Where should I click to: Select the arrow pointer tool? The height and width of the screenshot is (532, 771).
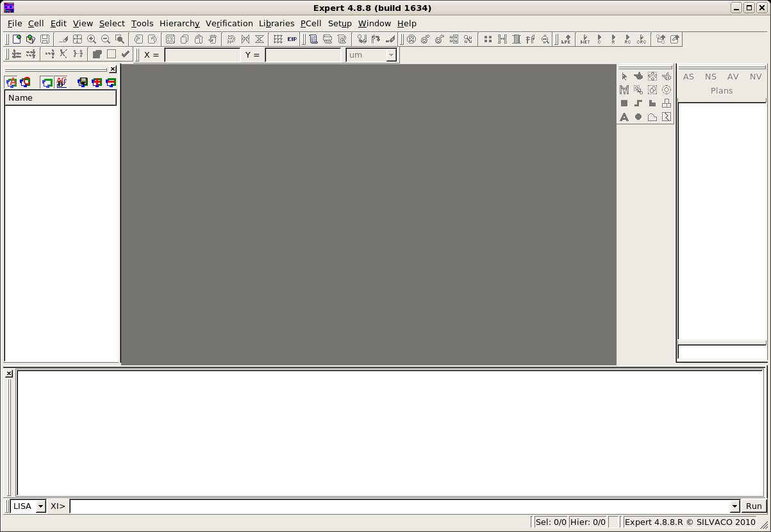pyautogui.click(x=624, y=76)
